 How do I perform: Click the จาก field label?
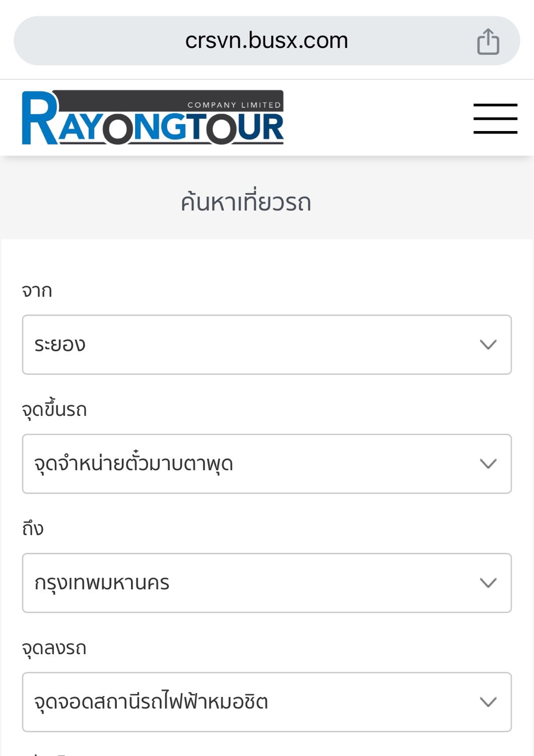(37, 291)
